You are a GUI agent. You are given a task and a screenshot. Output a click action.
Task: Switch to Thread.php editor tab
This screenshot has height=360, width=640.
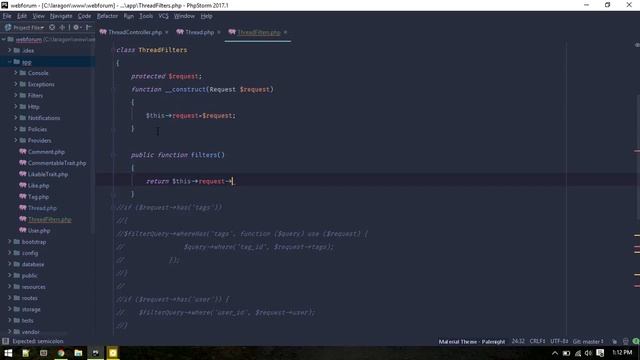(199, 32)
